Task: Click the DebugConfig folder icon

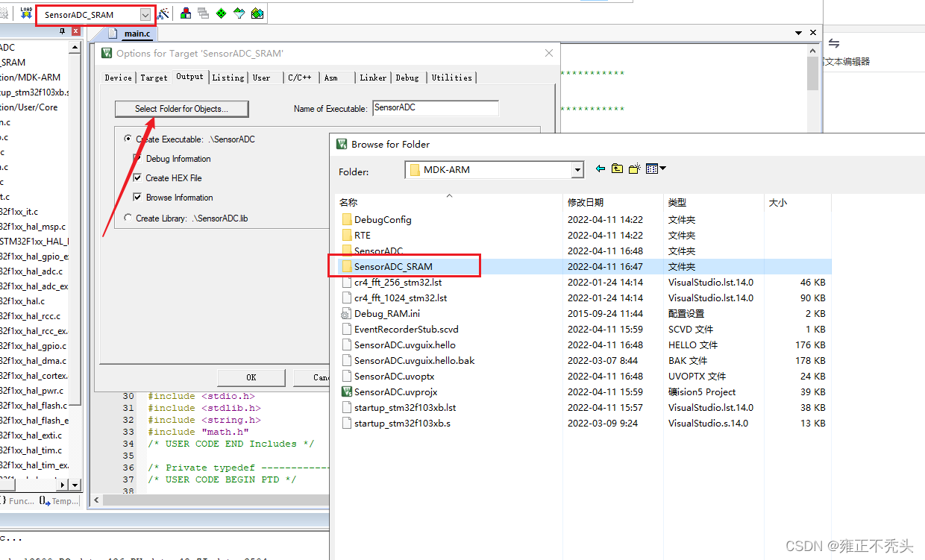Action: point(347,219)
